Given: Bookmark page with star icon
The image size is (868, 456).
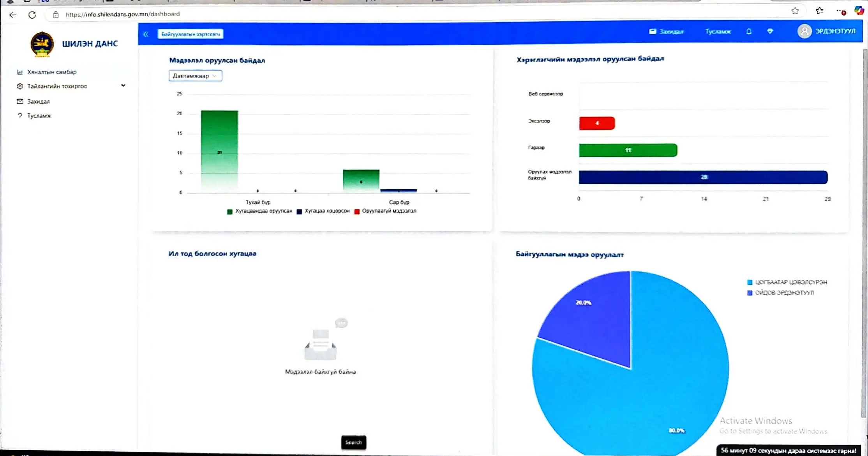Looking at the screenshot, I should click(x=795, y=11).
